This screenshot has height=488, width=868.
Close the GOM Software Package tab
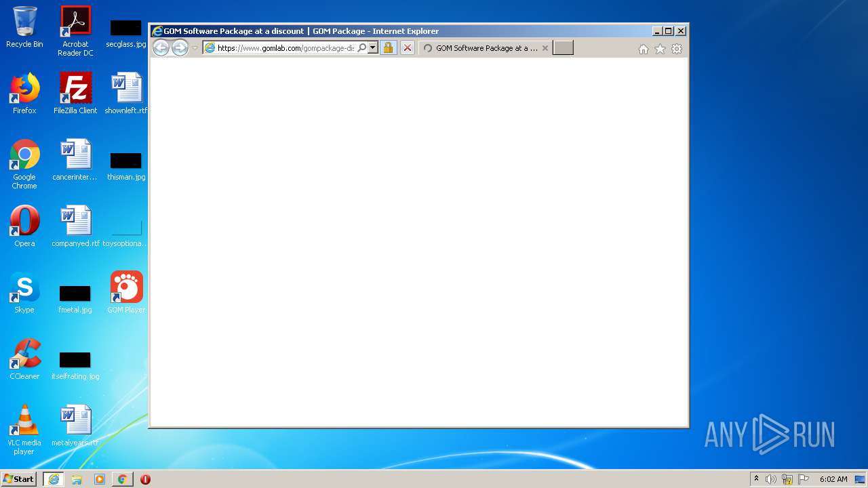tap(545, 48)
